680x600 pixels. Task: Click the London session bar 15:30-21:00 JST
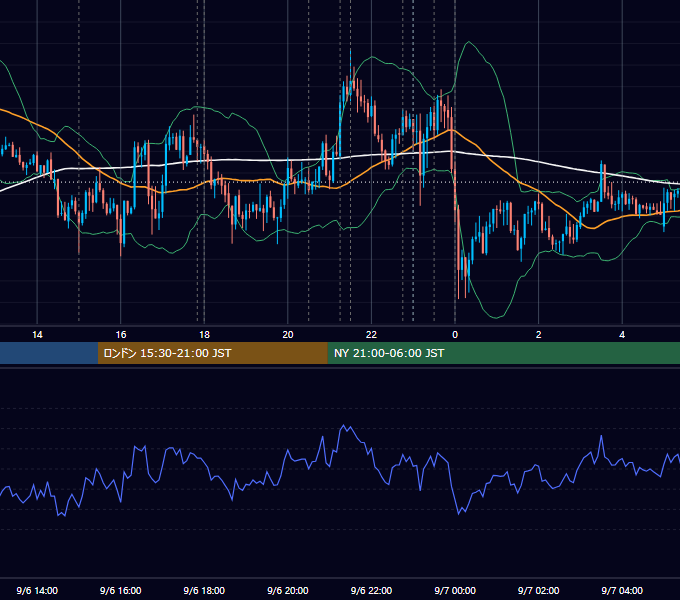coord(212,353)
